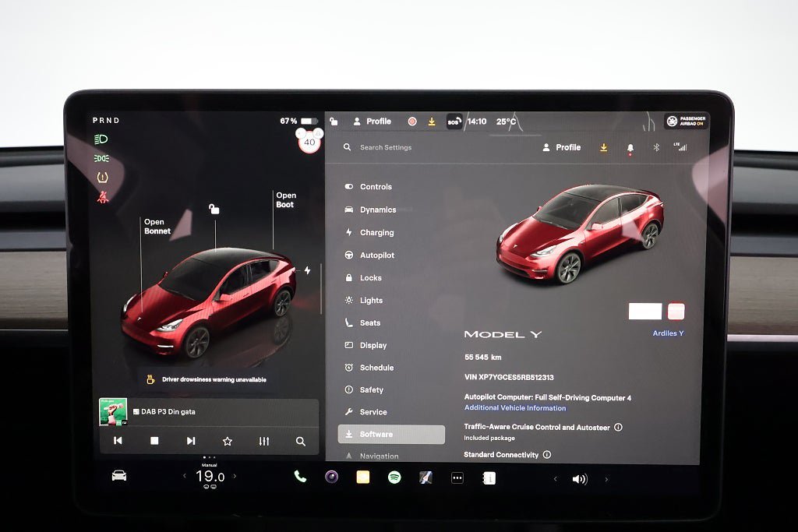The image size is (798, 532).
Task: Tap Open Bonnet label
Action: (x=157, y=227)
